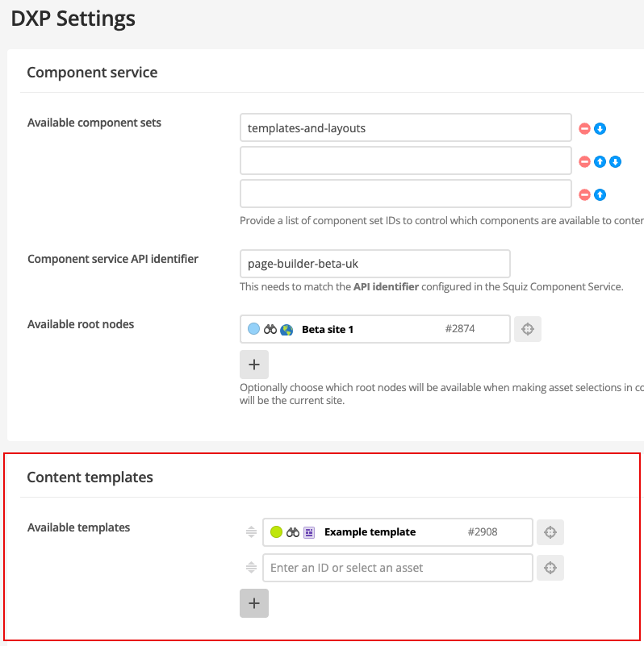Add another template with the plus button

coord(254,603)
